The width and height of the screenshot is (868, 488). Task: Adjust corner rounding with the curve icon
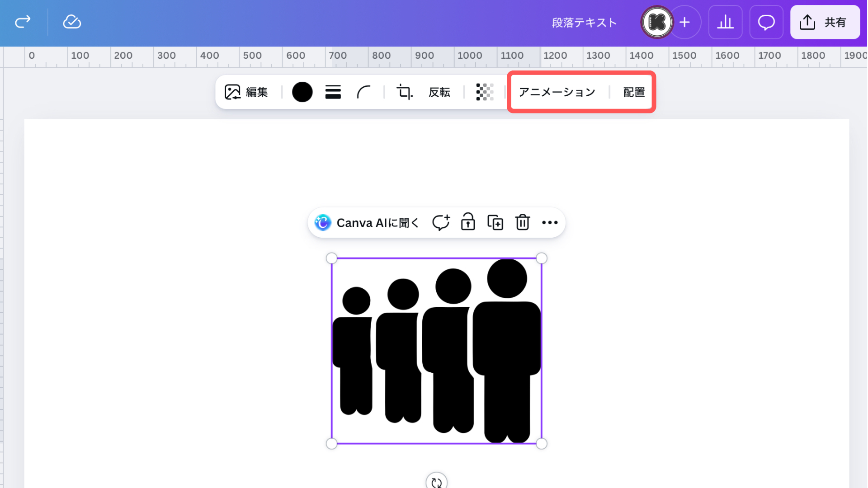click(x=364, y=92)
